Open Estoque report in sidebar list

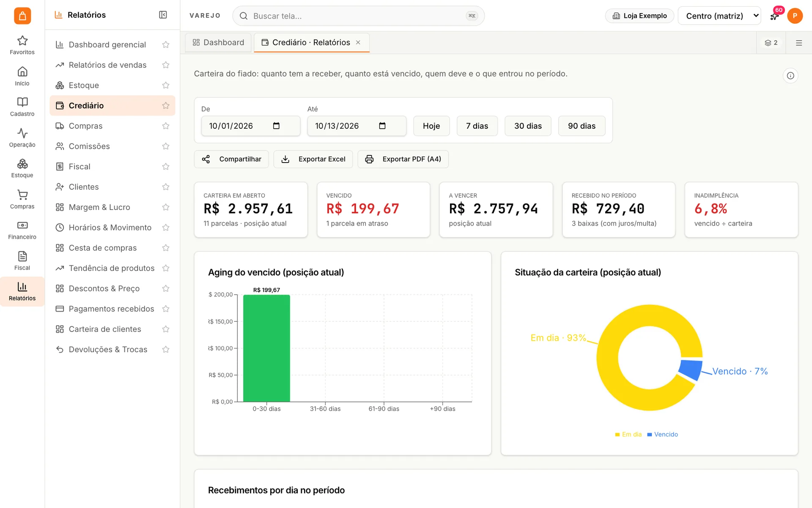[112, 85]
